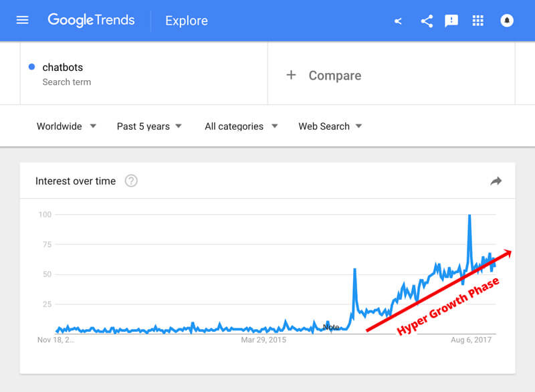The image size is (535, 392).
Task: Open the hamburger navigation menu
Action: pos(23,21)
